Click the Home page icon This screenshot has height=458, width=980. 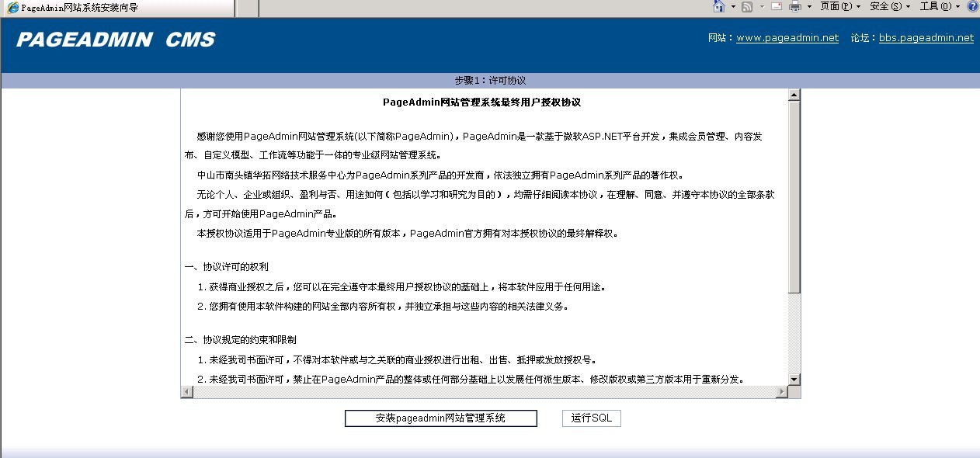[x=719, y=6]
